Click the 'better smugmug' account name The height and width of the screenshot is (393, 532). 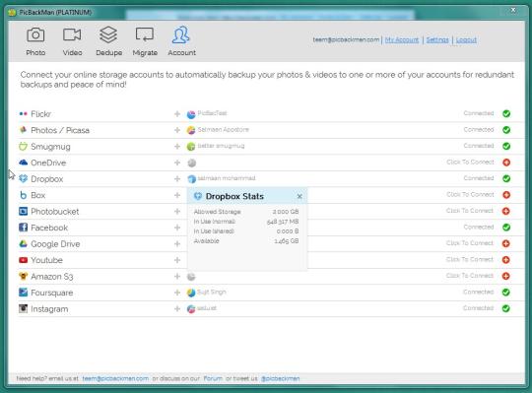point(221,146)
